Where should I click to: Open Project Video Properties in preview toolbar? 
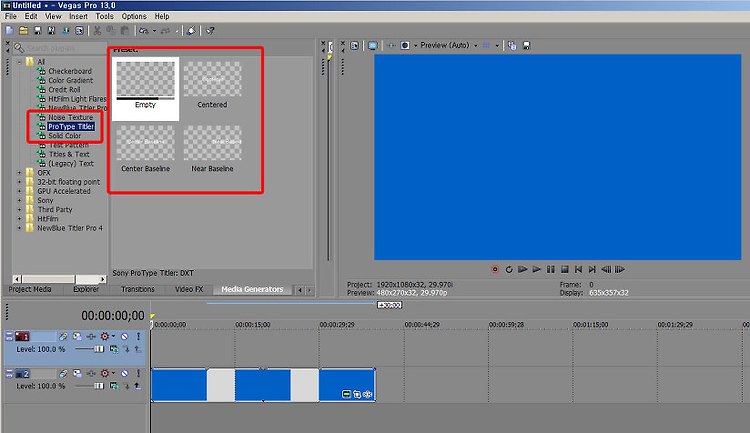click(354, 45)
